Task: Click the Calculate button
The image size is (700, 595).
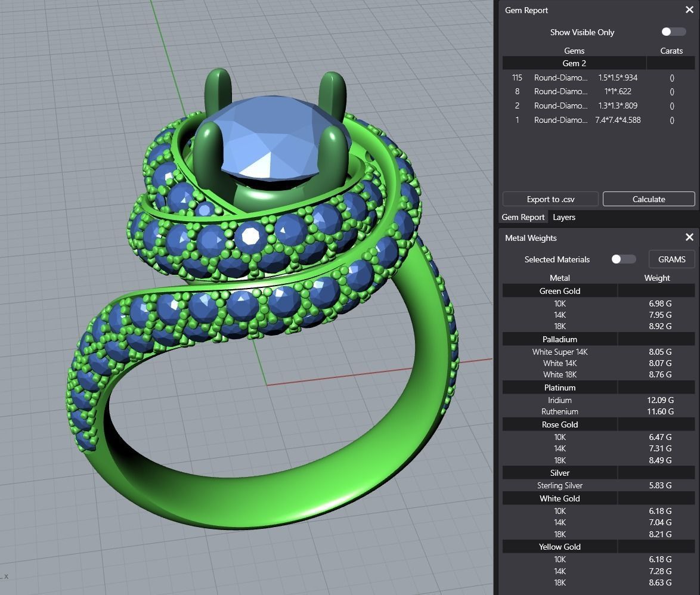Action: pos(649,199)
